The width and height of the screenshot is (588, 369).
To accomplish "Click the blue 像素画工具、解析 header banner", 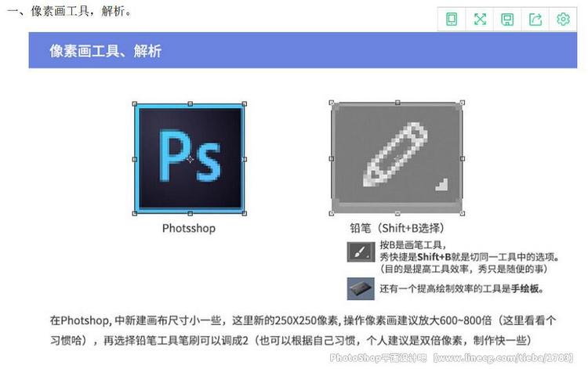I will pyautogui.click(x=303, y=50).
